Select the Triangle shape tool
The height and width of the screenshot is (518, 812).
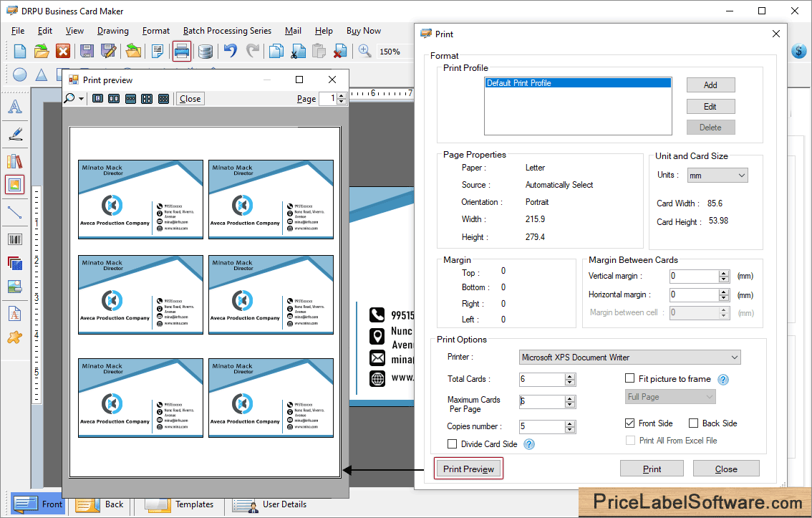(x=42, y=75)
